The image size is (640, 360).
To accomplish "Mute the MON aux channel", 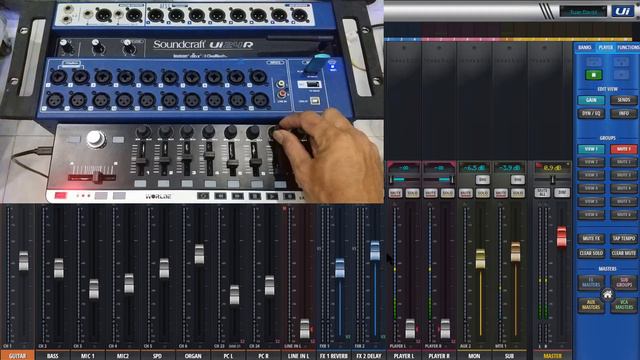I will coord(466,193).
